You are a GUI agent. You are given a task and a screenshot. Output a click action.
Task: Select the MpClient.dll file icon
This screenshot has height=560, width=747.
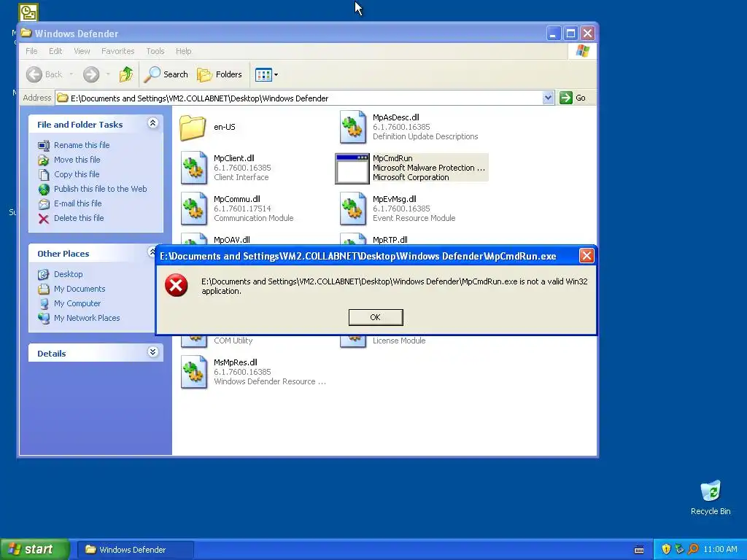click(x=194, y=168)
